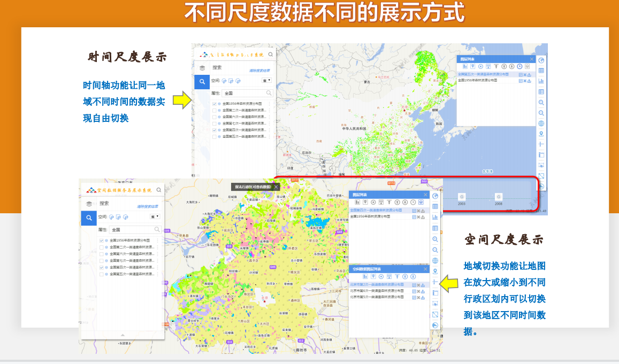Download 北京市第2次一类调查森林资源分布图 layer
Screen dimensions: 619x364
[423, 284]
